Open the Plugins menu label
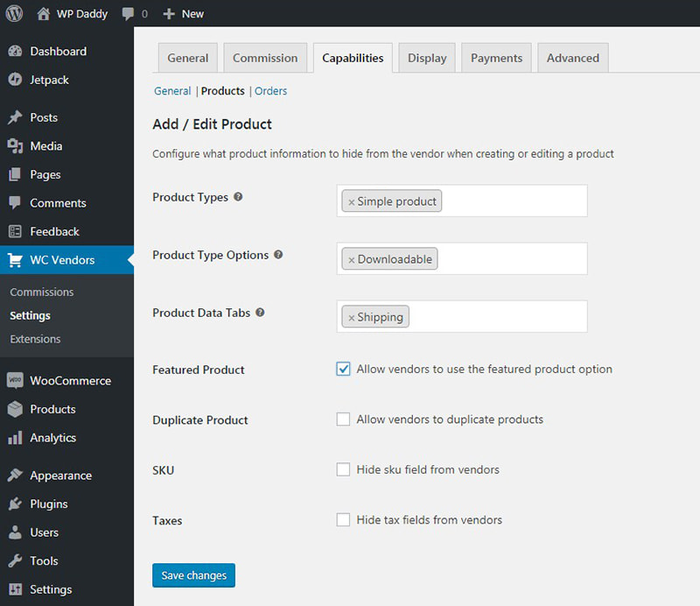700x606 pixels. [x=49, y=504]
